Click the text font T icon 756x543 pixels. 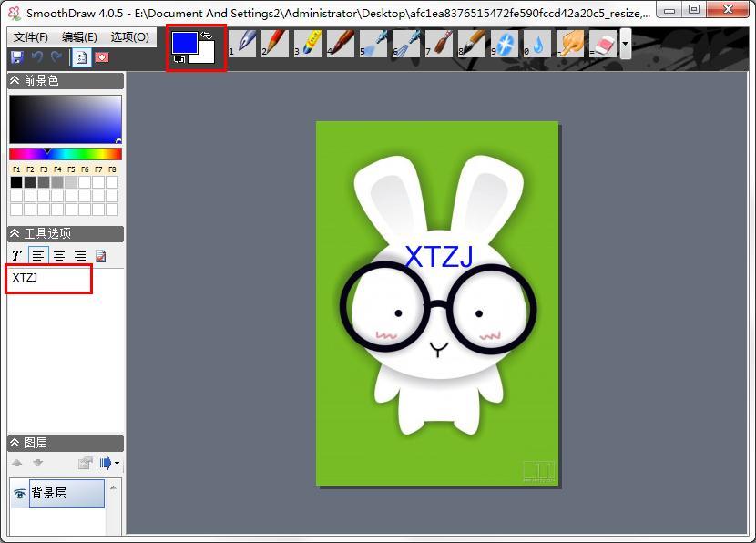point(17,256)
